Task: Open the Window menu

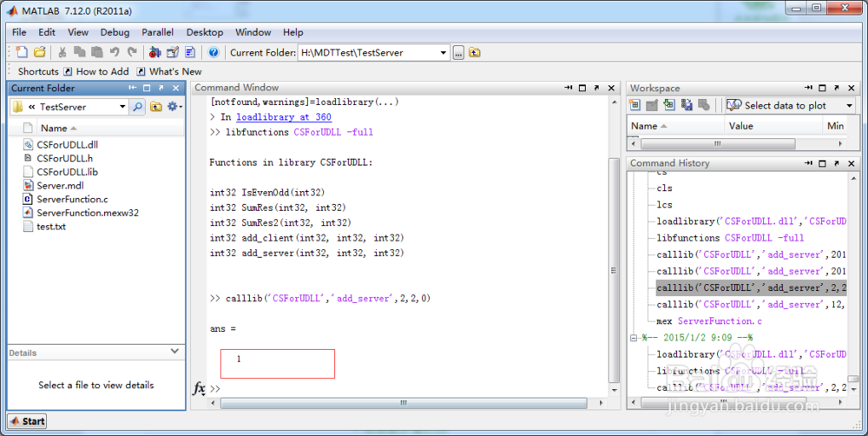Action: (253, 32)
